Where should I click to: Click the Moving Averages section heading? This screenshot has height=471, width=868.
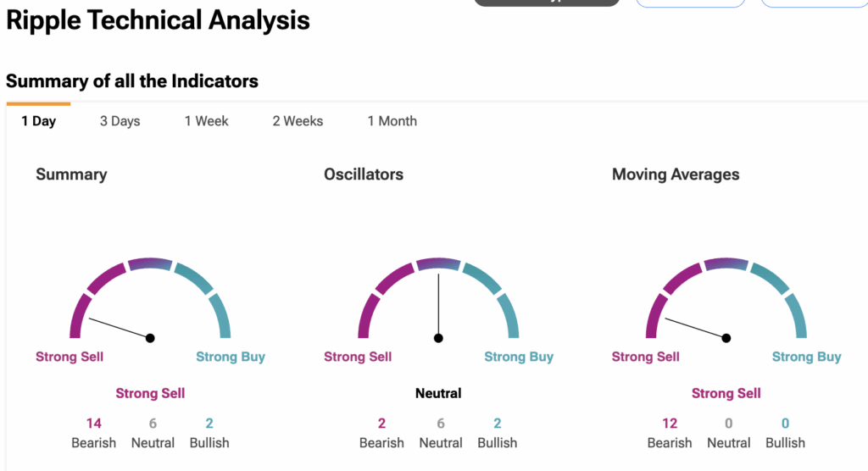click(x=676, y=175)
